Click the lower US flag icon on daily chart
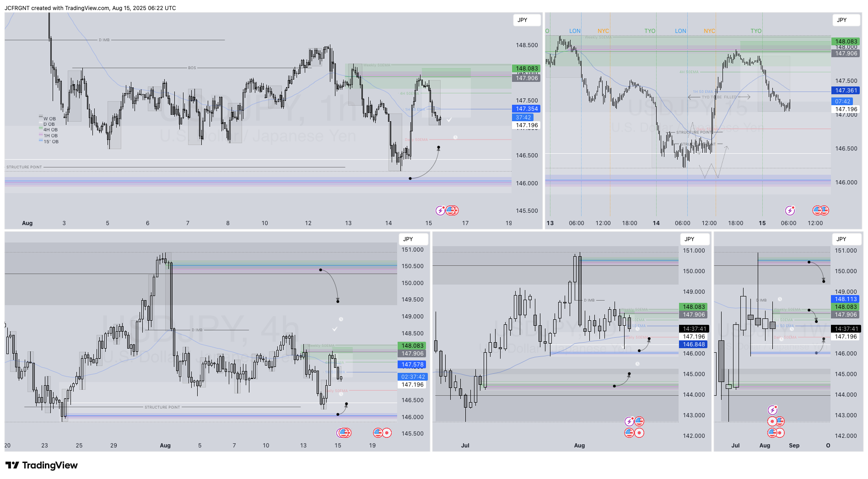Image resolution: width=868 pixels, height=479 pixels. pos(630,433)
